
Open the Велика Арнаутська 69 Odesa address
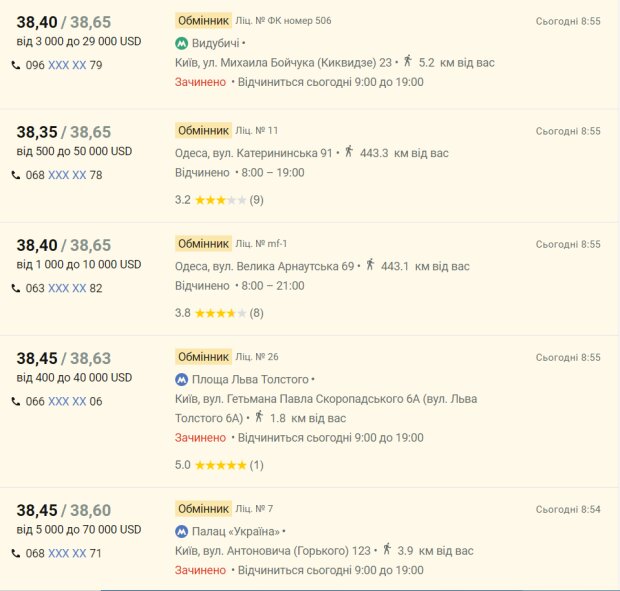tap(265, 266)
